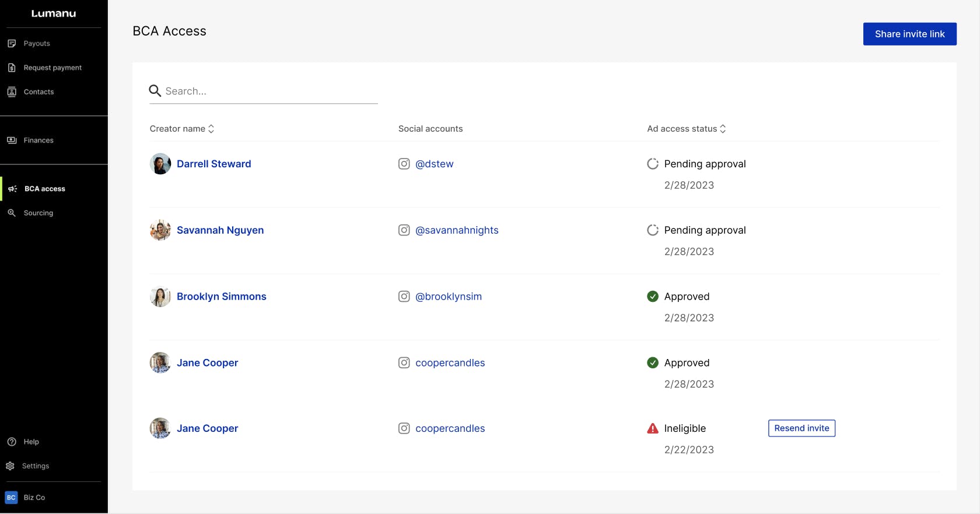Open Darrell Steward's creator profile link
Screen dimensions: 980x514
click(x=214, y=164)
